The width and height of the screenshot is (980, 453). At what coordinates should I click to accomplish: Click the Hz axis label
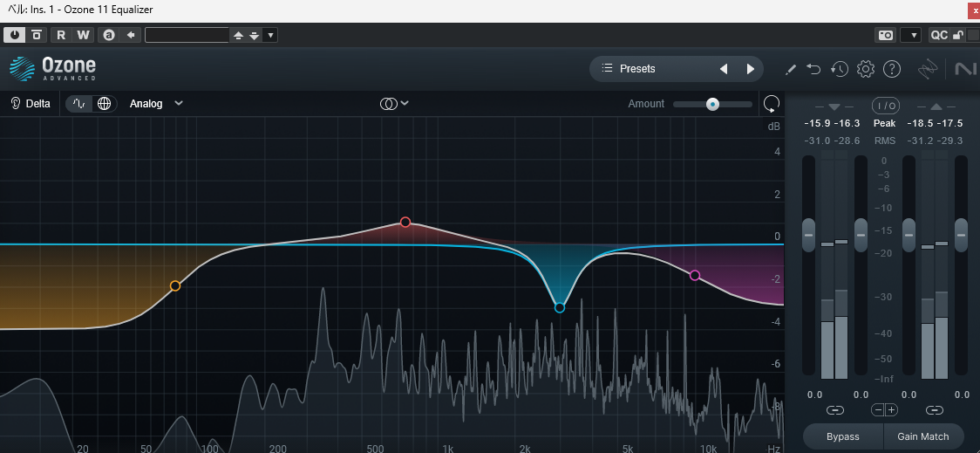pos(773,448)
